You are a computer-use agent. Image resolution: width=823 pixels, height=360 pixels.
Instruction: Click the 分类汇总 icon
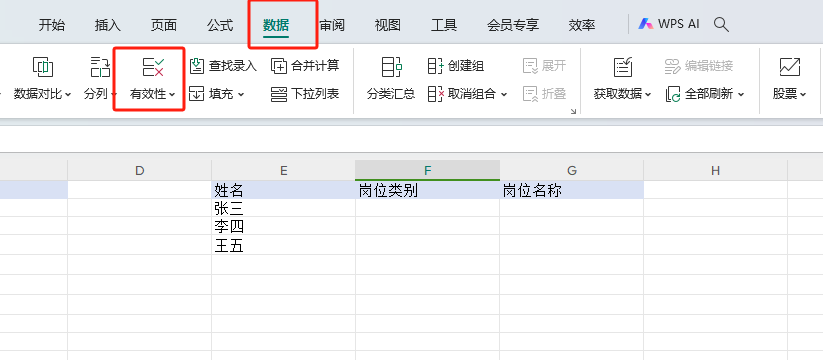391,67
